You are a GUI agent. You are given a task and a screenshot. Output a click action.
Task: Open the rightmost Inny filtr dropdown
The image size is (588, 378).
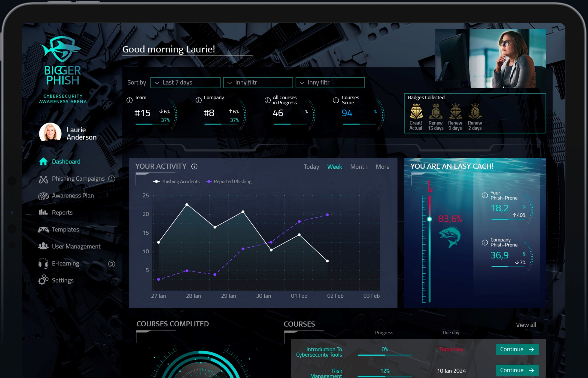(x=330, y=83)
